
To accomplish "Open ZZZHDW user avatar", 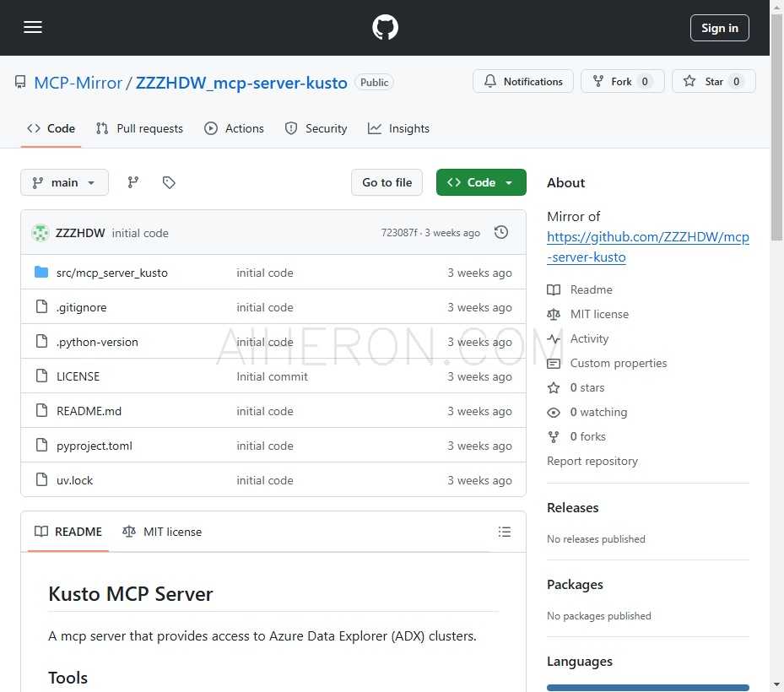I will 41,233.
